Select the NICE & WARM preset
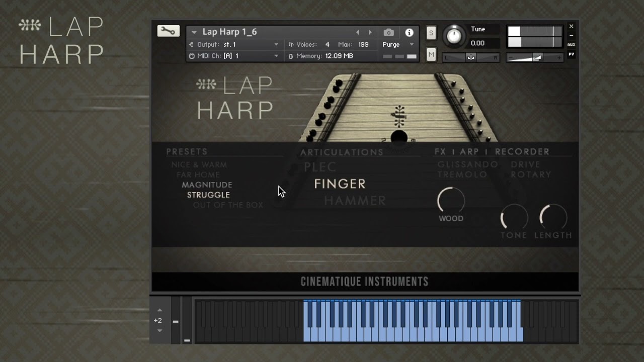The width and height of the screenshot is (644, 362). [x=199, y=164]
